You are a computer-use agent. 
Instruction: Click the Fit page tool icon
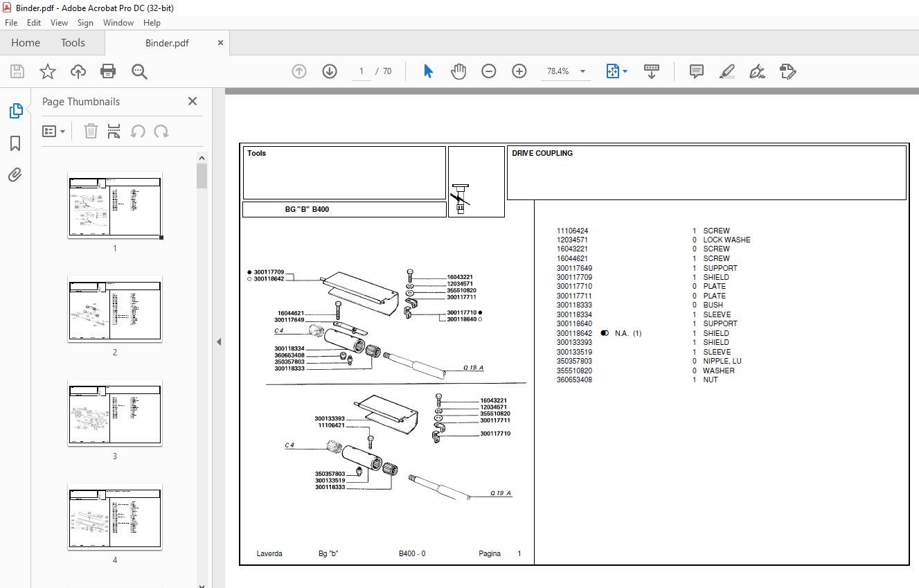pyautogui.click(x=612, y=71)
